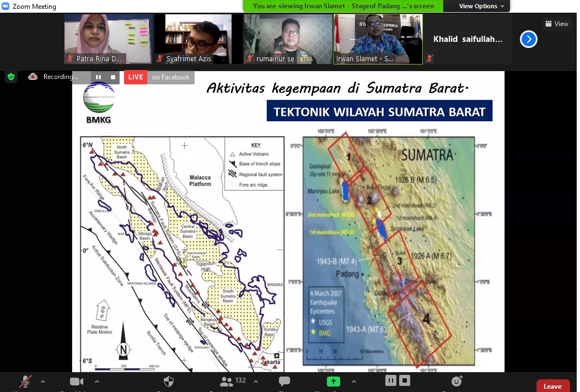
Task: Click the '1943-B (M7.4)' label
Action: (x=337, y=261)
